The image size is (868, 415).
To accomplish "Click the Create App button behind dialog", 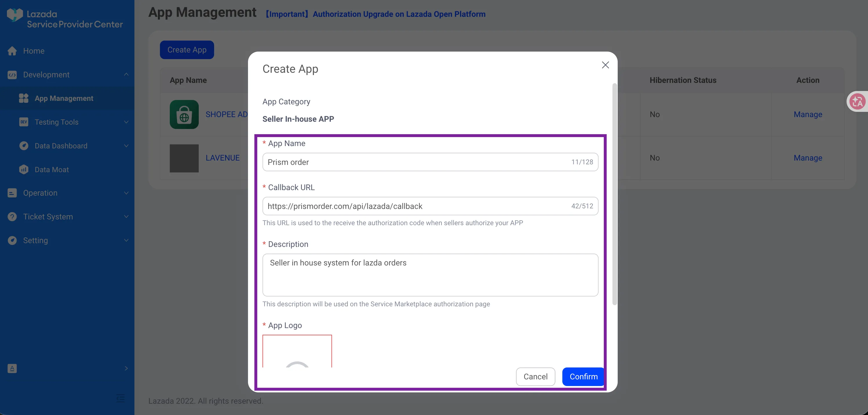I will (x=187, y=50).
